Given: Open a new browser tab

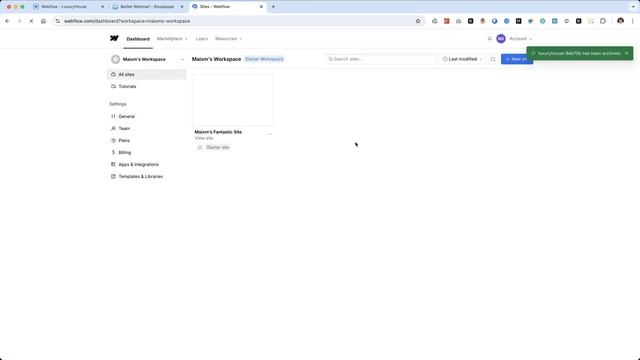Looking at the screenshot, I should [x=273, y=7].
